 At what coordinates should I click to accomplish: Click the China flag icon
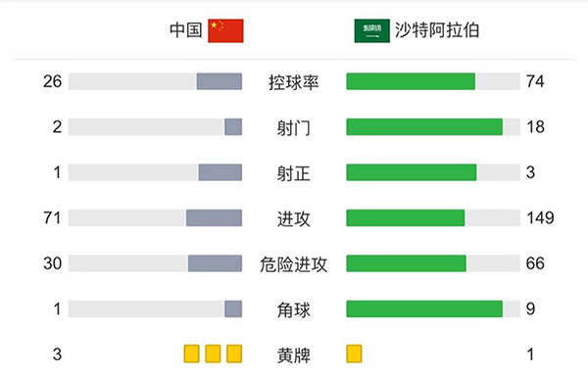pyautogui.click(x=225, y=30)
